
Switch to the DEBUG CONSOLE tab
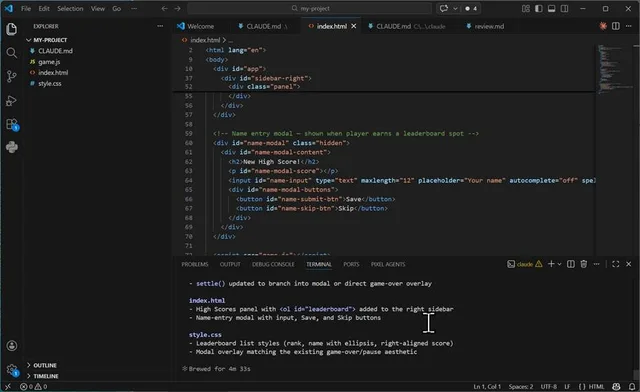click(273, 264)
